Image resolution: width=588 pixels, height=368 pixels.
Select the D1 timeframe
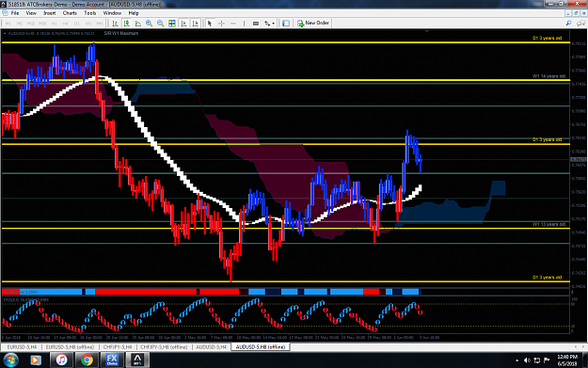(x=77, y=24)
